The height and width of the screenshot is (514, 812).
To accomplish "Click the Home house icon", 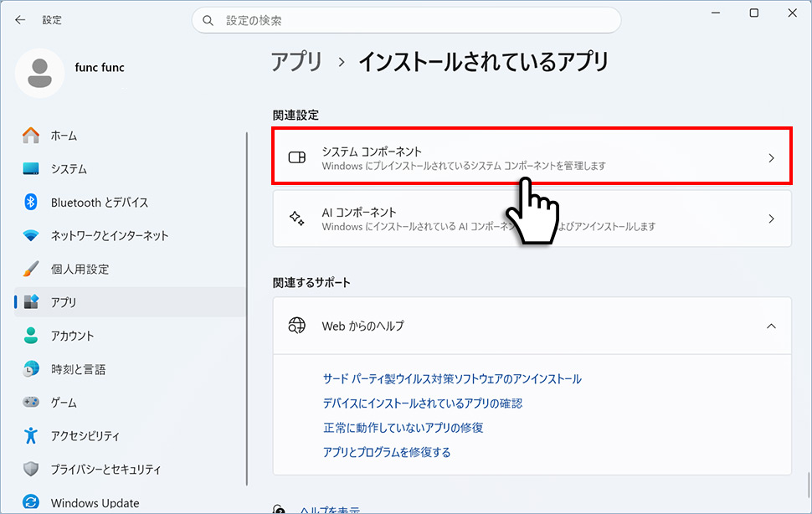I will click(31, 136).
